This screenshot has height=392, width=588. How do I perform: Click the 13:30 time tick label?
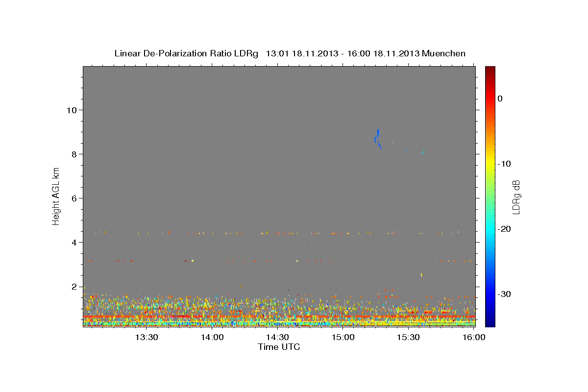click(x=147, y=338)
